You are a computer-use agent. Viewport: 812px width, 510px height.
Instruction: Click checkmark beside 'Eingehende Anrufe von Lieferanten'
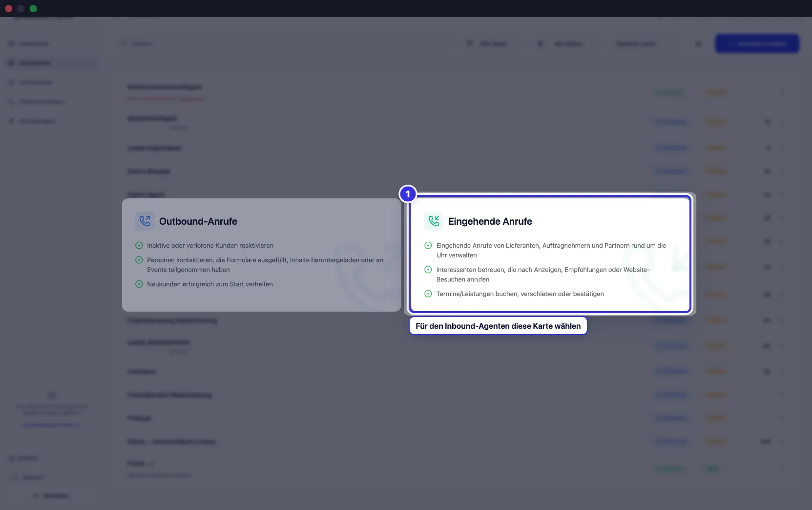point(428,245)
